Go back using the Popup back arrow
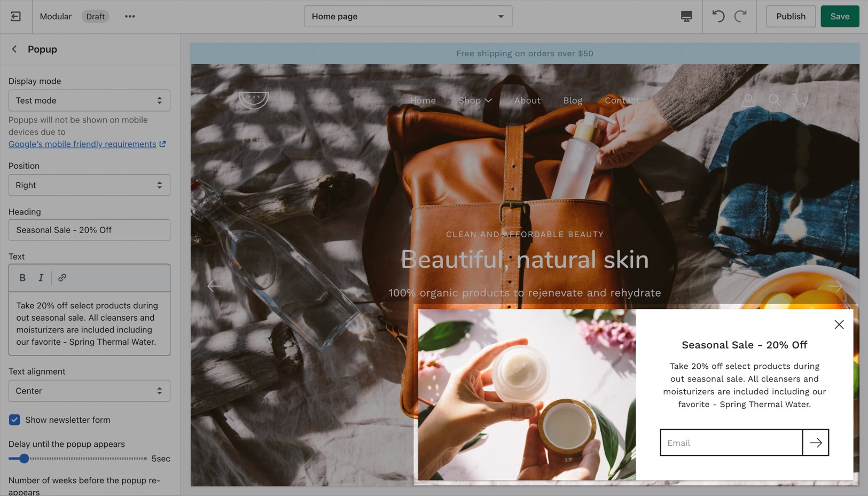The width and height of the screenshot is (868, 496). click(x=14, y=49)
